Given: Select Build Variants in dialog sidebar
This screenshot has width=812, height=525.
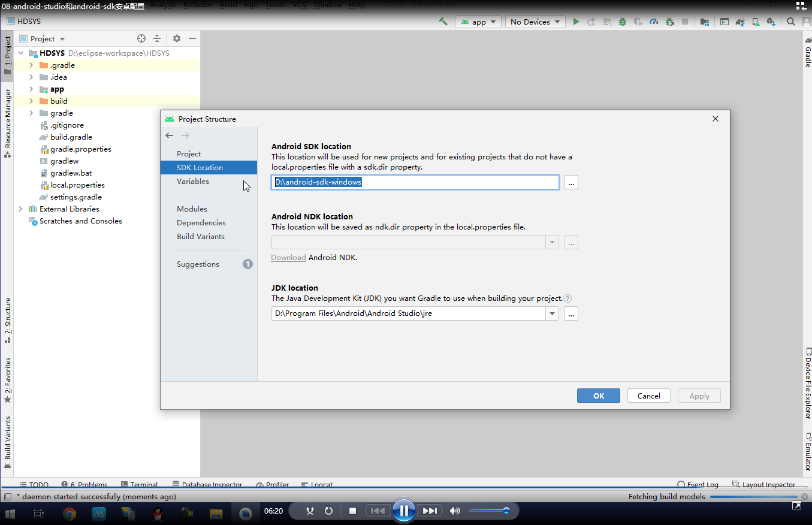Looking at the screenshot, I should tap(201, 236).
